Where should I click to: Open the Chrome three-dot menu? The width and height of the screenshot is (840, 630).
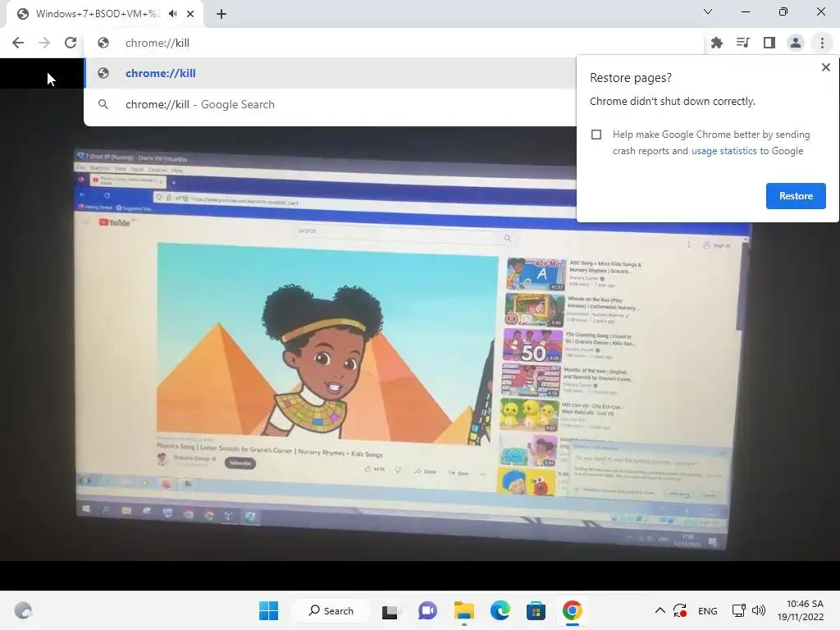coord(822,43)
